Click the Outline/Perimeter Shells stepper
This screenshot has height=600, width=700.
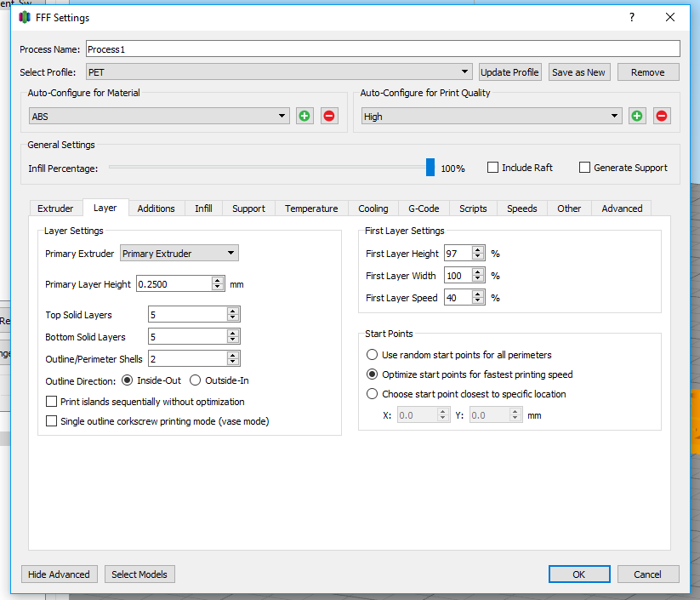point(232,359)
